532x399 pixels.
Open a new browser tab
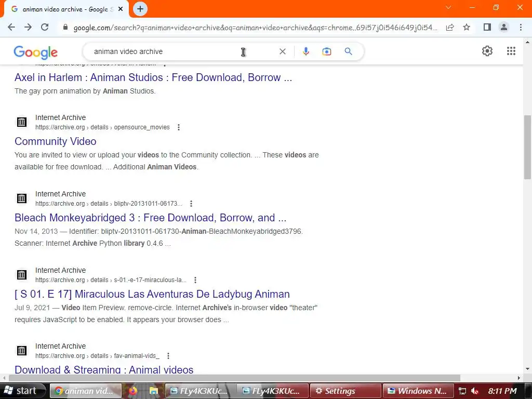tap(140, 9)
